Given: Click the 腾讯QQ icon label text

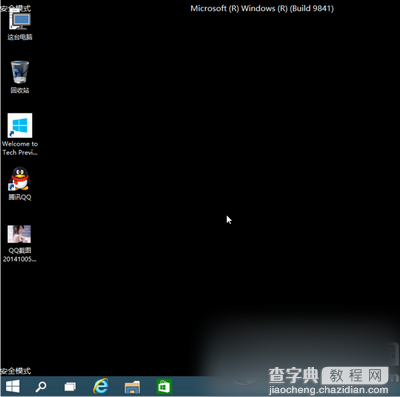Looking at the screenshot, I should (20, 197).
